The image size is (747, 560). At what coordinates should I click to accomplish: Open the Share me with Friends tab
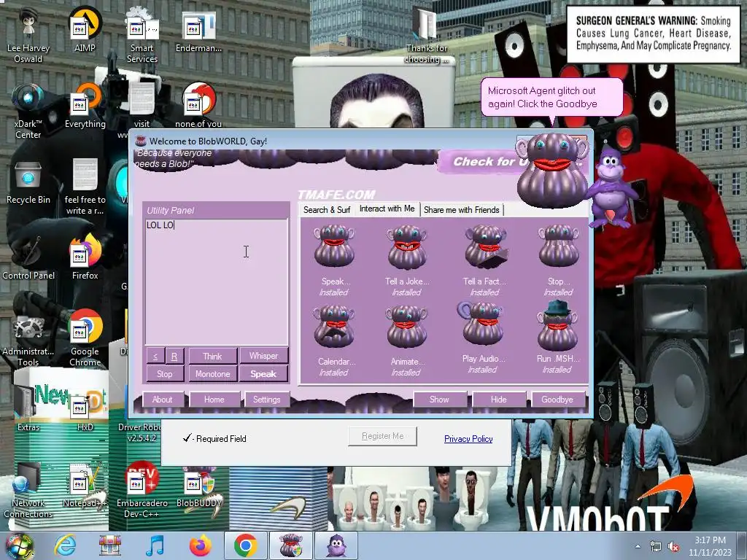coord(461,210)
